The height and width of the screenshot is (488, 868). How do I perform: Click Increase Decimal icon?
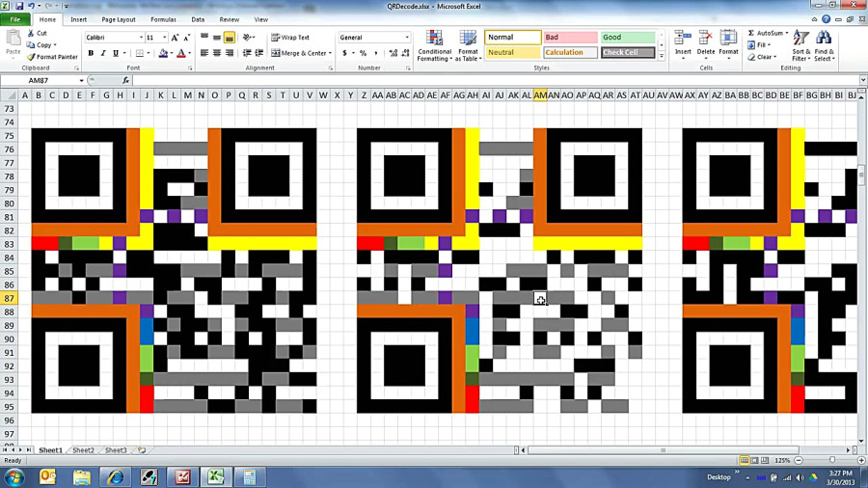[x=393, y=53]
